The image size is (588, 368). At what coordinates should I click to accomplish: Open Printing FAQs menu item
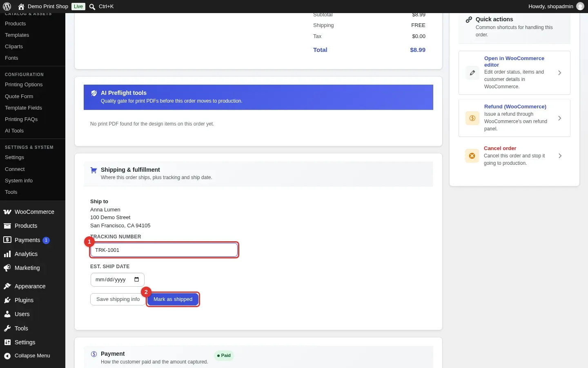(x=21, y=119)
